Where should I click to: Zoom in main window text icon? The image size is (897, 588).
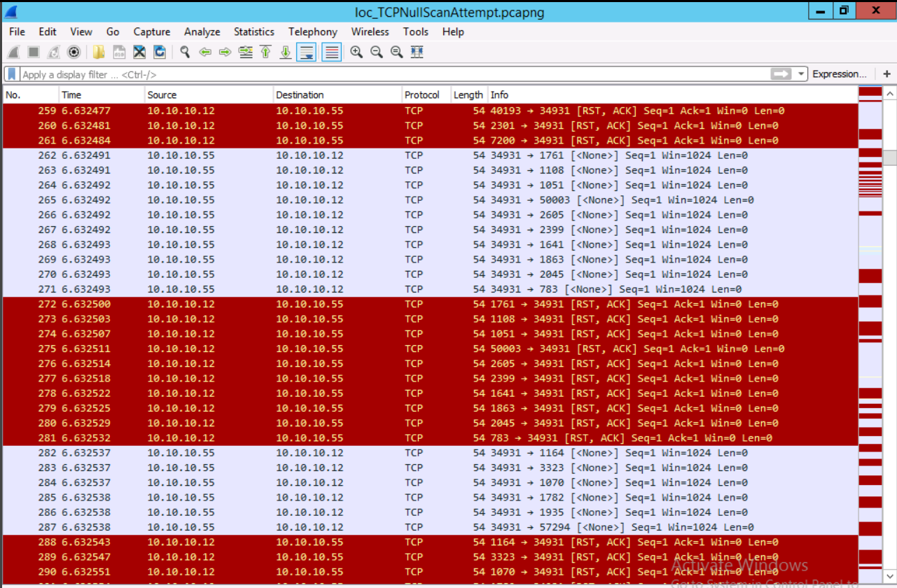356,52
